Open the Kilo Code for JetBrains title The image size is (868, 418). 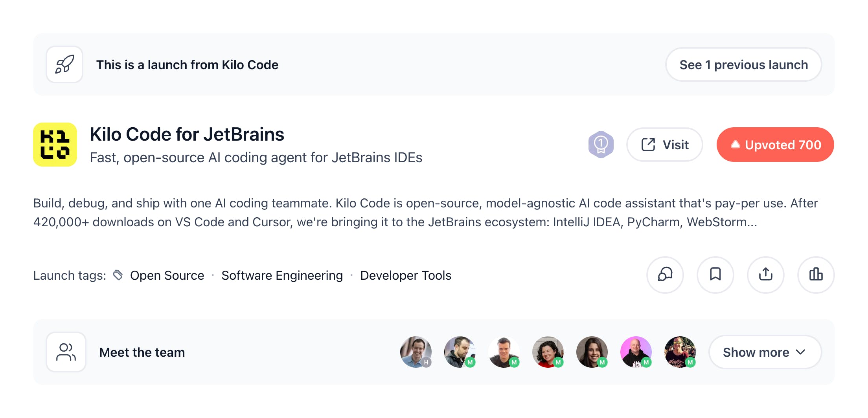pyautogui.click(x=187, y=134)
